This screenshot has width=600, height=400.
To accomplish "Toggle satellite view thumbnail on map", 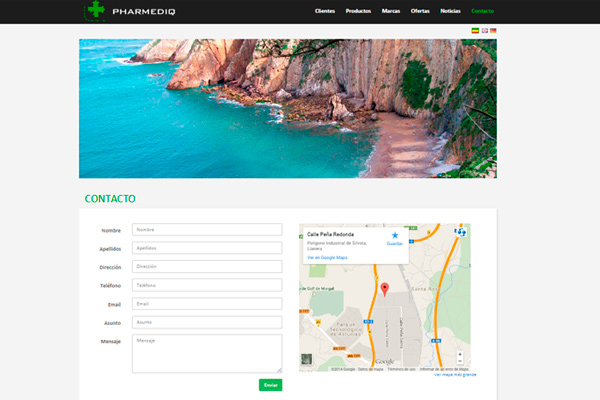I will pos(306,359).
